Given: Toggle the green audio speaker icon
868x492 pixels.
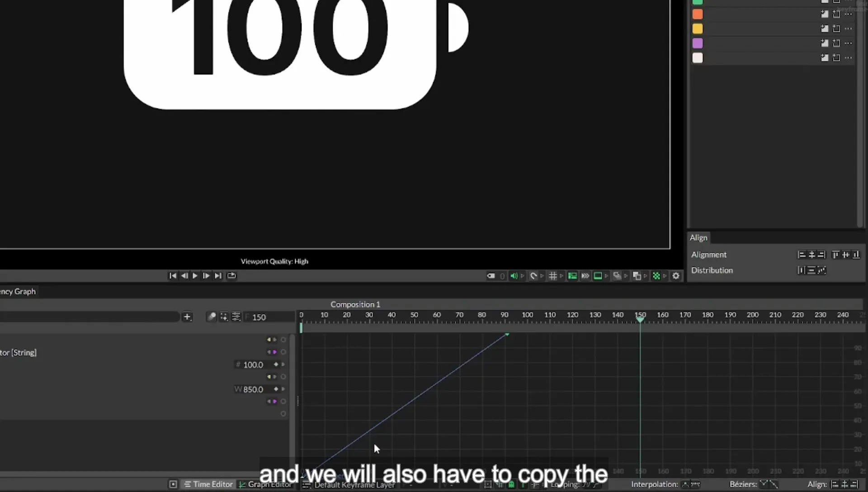Looking at the screenshot, I should click(x=514, y=276).
